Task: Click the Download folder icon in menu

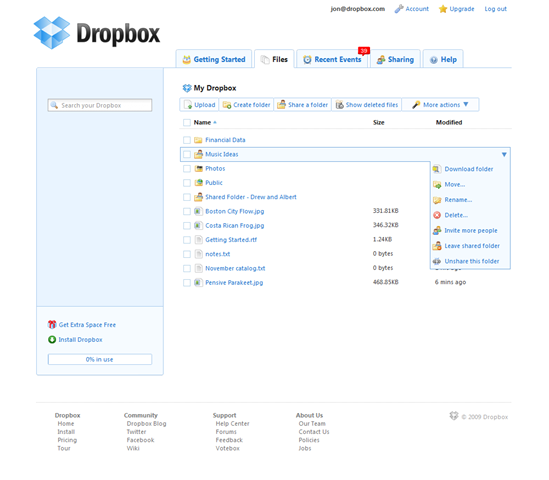Action: (x=437, y=169)
